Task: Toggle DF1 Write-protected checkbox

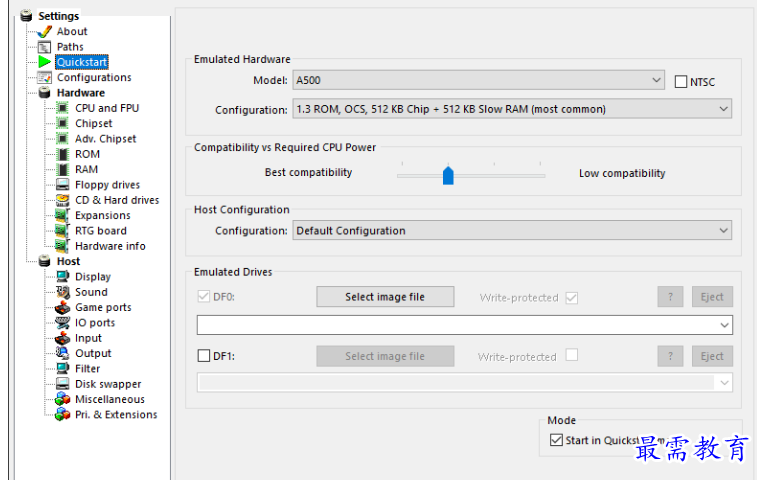Action: (x=572, y=355)
